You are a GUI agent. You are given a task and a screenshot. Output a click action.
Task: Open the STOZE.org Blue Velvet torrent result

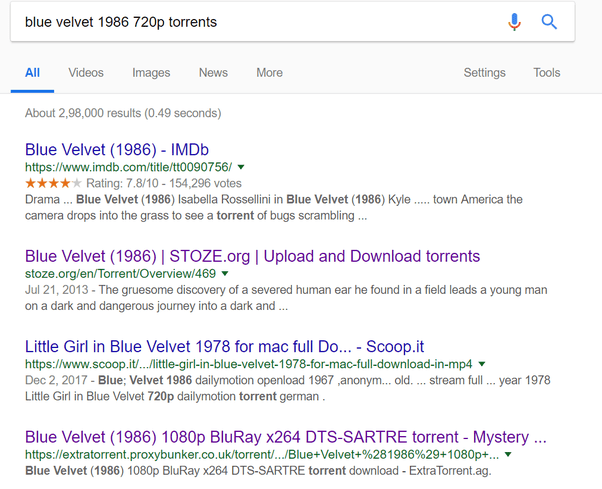pyautogui.click(x=252, y=256)
